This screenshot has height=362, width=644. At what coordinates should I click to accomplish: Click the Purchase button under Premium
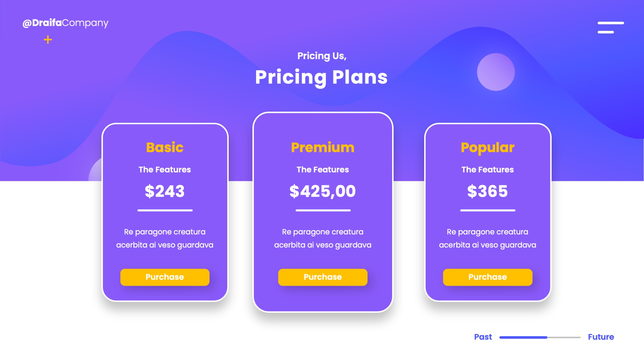tap(323, 277)
